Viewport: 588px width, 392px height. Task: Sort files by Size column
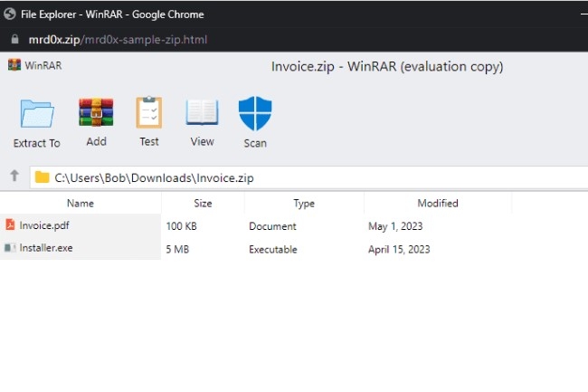203,203
